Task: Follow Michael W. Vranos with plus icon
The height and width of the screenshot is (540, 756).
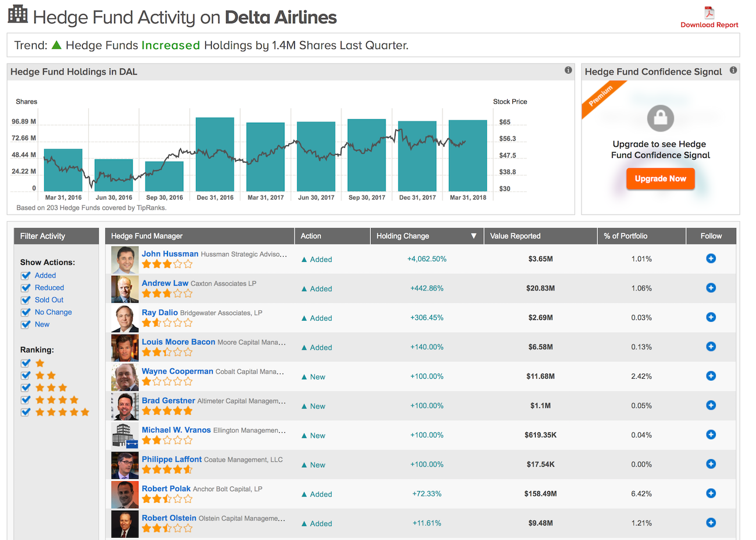Action: pyautogui.click(x=711, y=435)
